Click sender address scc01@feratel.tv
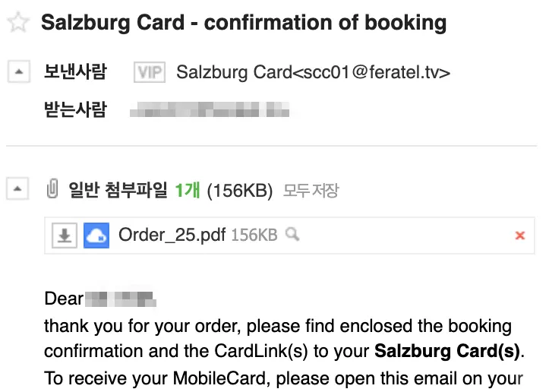 tap(313, 72)
